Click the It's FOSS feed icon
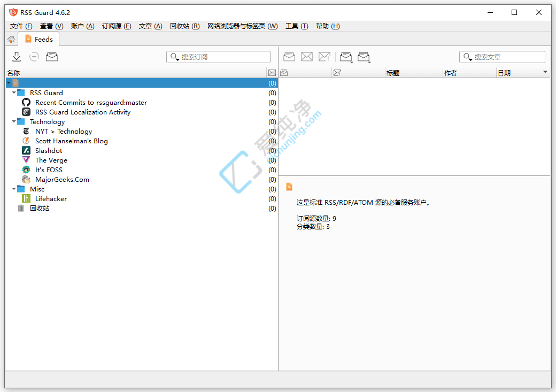Screen dimensions: 556x392 (26, 170)
